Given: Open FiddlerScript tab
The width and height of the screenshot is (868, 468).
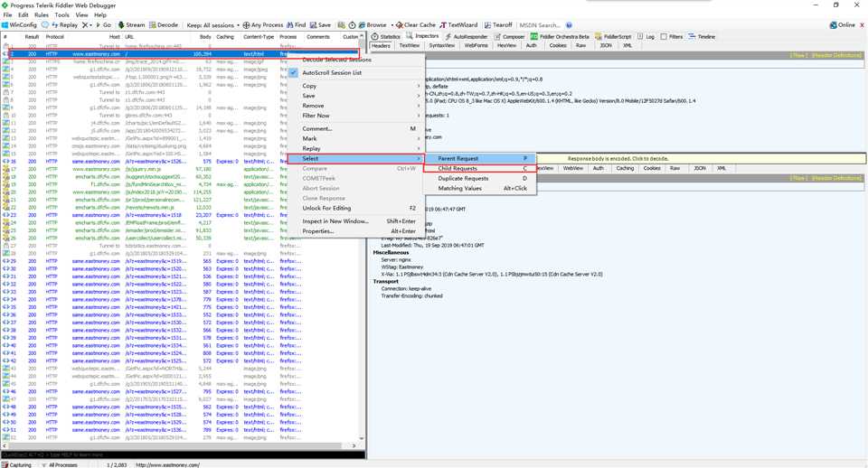Looking at the screenshot, I should (x=613, y=36).
